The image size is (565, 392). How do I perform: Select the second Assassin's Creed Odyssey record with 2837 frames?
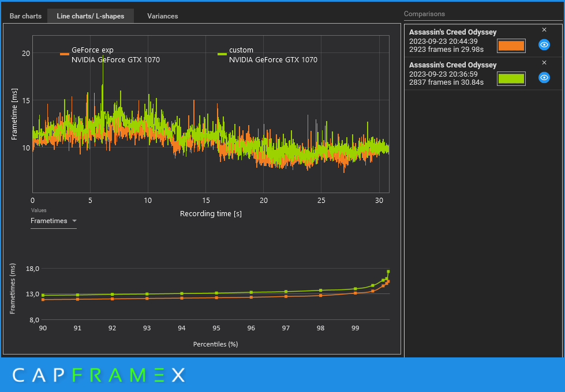[483, 73]
